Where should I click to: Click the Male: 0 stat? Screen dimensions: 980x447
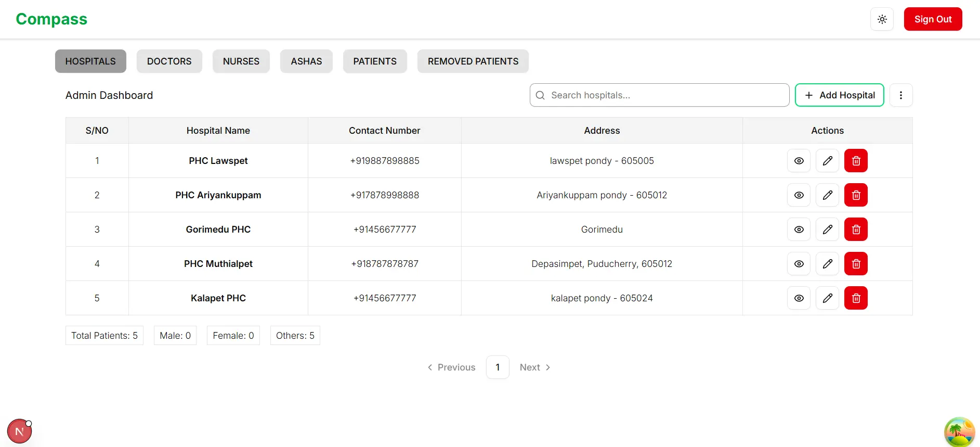point(175,336)
